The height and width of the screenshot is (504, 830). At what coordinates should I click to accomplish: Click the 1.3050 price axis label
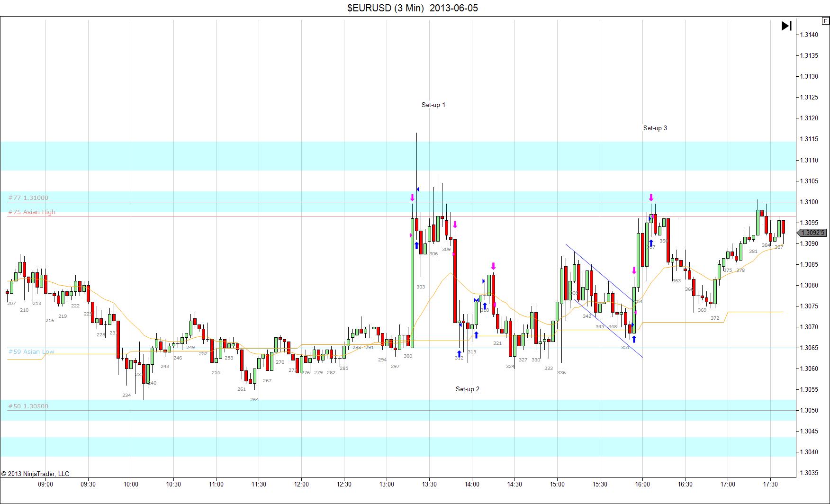(x=809, y=410)
